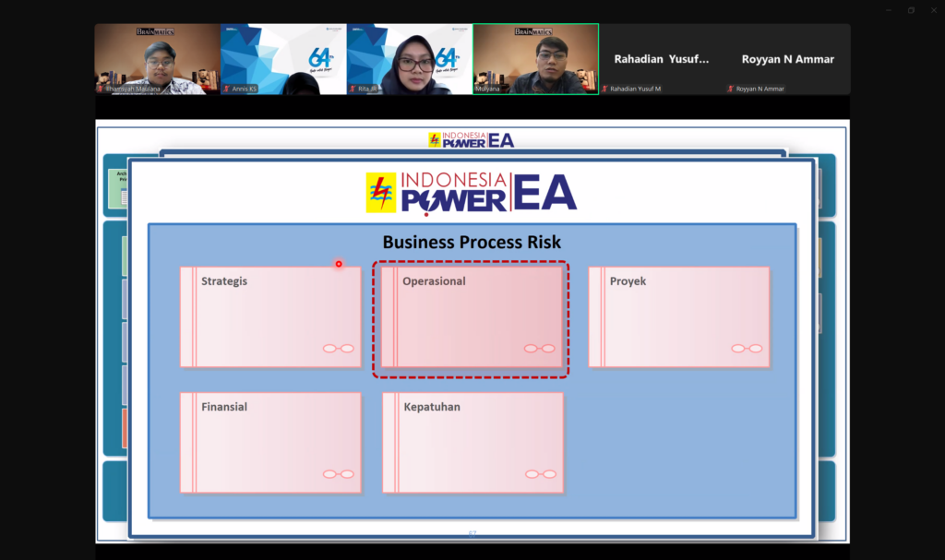945x560 pixels.
Task: Open the Kepatuhan risk box
Action: [472, 443]
